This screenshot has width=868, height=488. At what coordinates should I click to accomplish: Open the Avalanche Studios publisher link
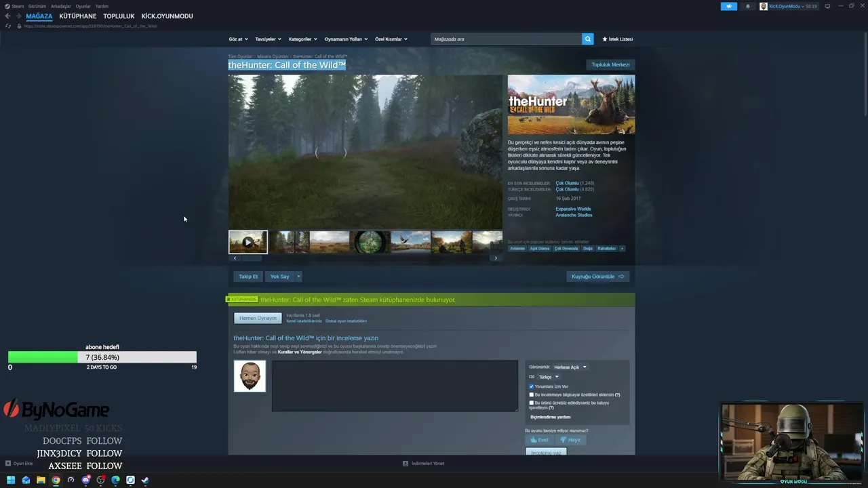574,215
